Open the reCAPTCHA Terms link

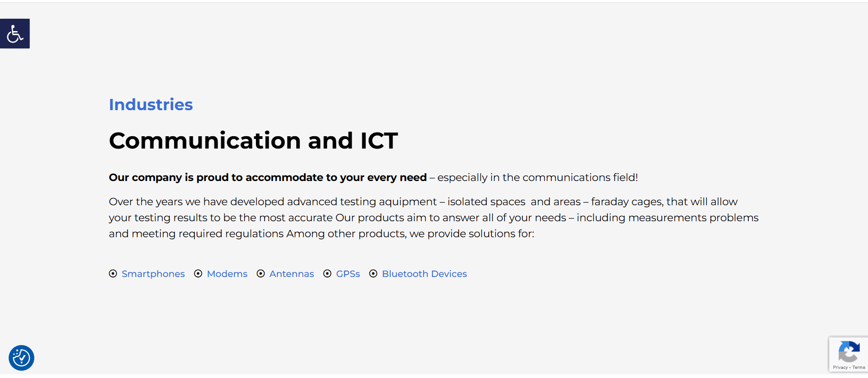tap(859, 367)
